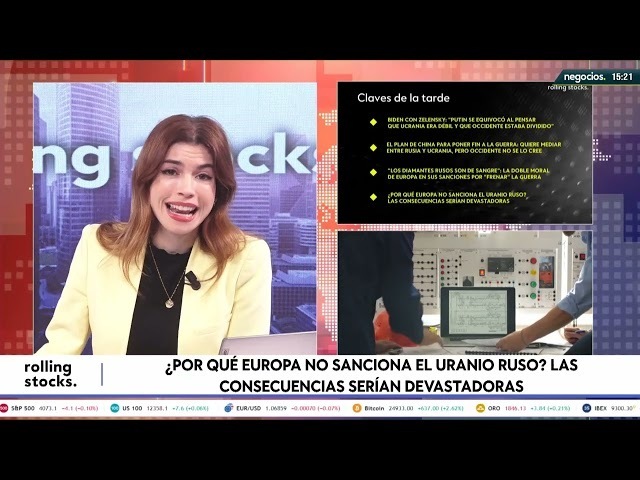Viewport: 640px width, 480px height.
Task: Click the IBEX ticker icon
Action: coord(587,408)
